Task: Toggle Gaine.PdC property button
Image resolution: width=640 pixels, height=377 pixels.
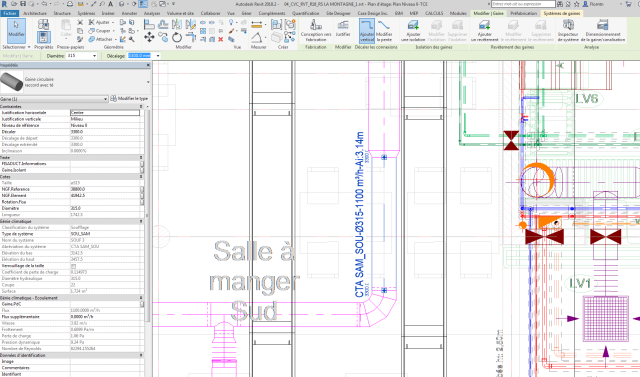Action: click(x=142, y=304)
